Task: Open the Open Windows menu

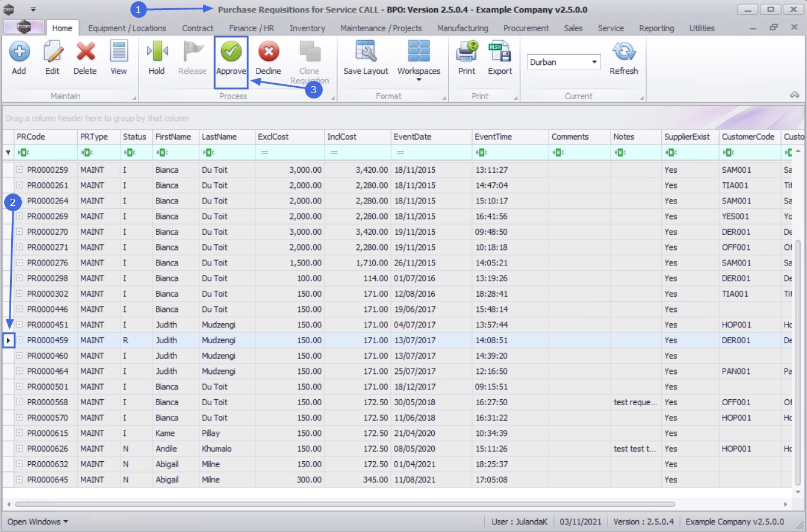Action: point(38,522)
